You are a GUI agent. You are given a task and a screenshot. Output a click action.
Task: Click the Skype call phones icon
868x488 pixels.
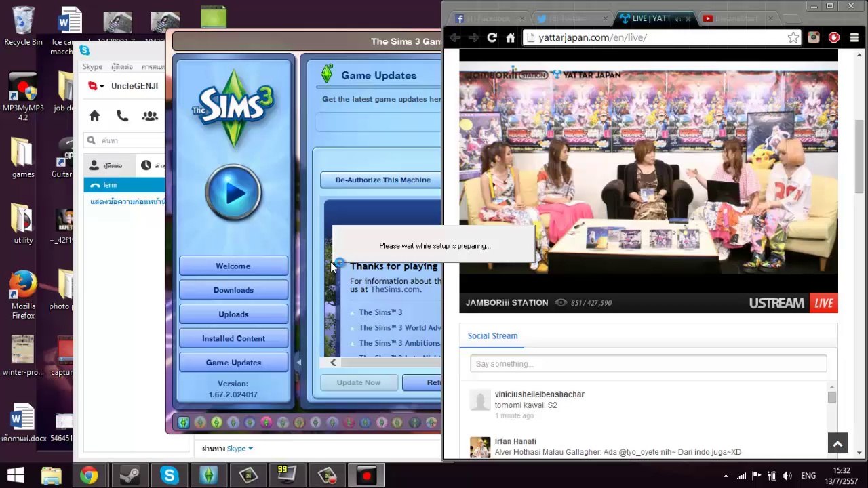coord(122,116)
